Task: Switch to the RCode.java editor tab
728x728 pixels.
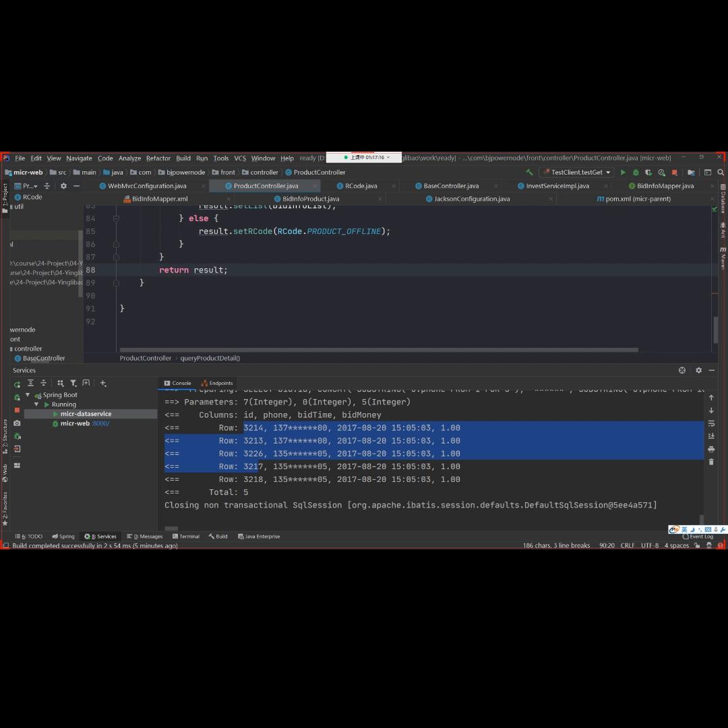Action: (x=361, y=186)
